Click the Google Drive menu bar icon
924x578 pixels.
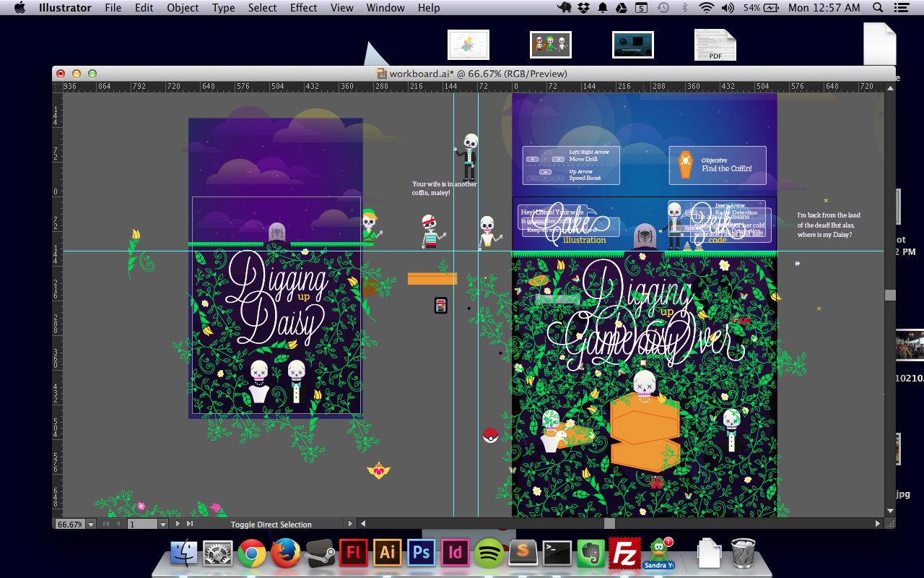620,8
